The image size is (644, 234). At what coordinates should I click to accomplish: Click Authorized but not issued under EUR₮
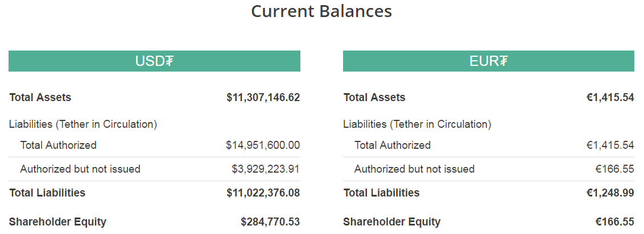pos(414,169)
